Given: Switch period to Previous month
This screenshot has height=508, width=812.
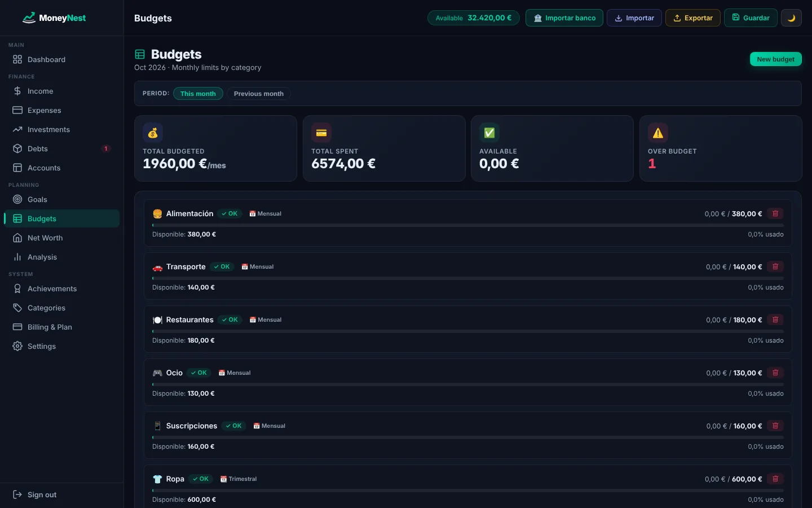Looking at the screenshot, I should coord(259,94).
